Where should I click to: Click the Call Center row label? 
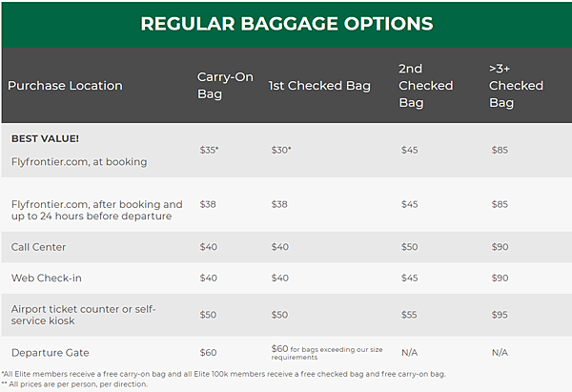(x=38, y=247)
